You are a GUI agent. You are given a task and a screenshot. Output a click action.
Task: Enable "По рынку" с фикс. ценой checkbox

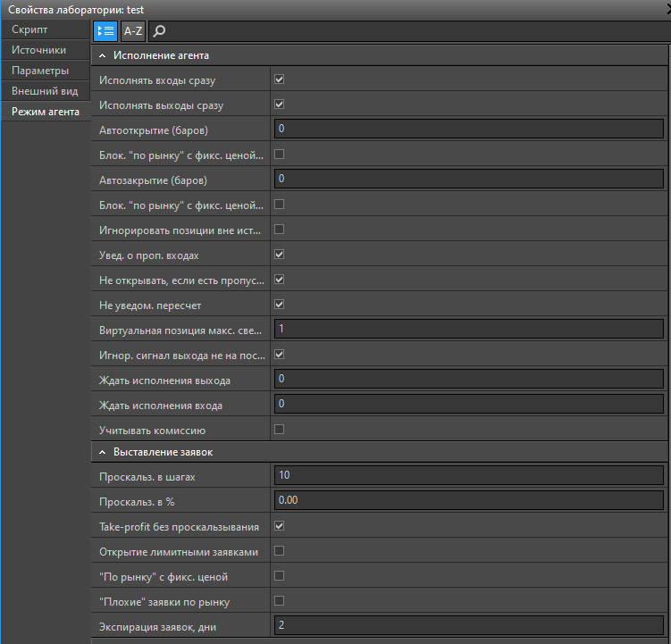[280, 576]
